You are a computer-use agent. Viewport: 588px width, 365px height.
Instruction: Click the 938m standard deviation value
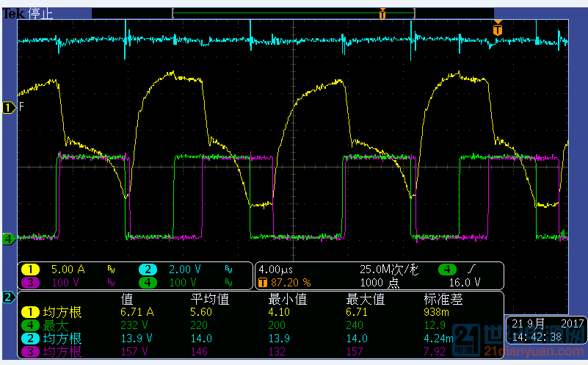tap(437, 312)
